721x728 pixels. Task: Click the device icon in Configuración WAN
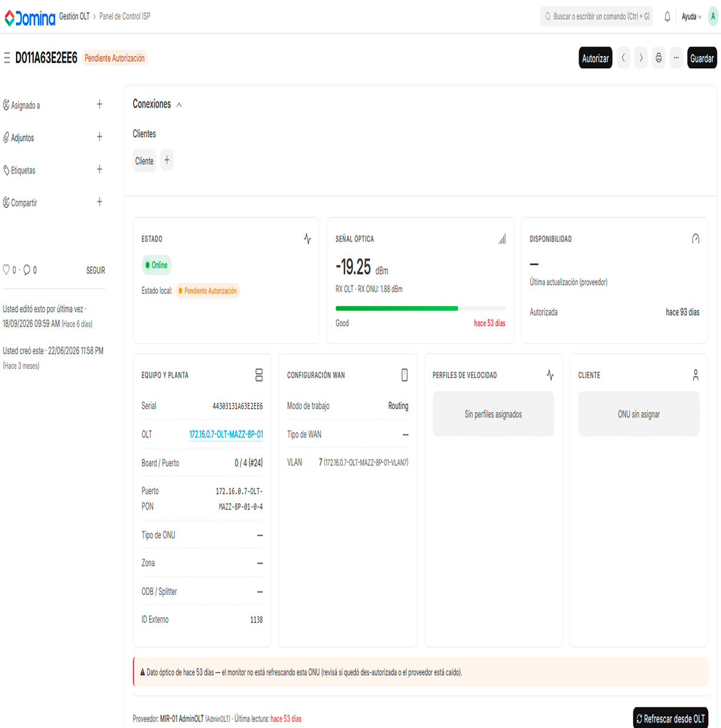[x=405, y=375]
